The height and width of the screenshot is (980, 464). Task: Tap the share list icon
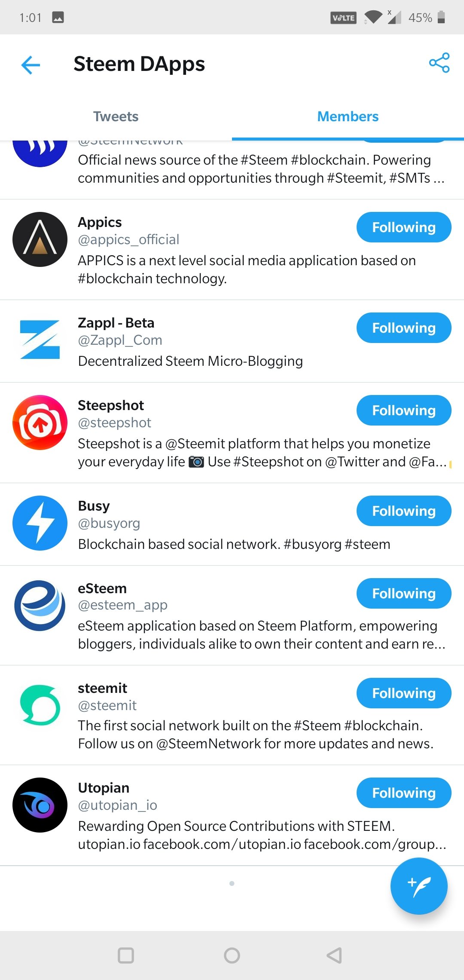point(439,63)
